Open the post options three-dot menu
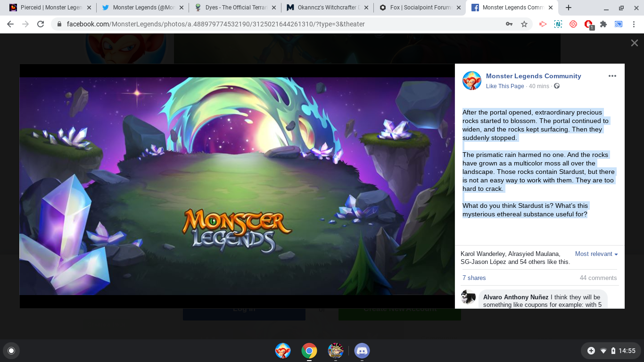 point(612,76)
